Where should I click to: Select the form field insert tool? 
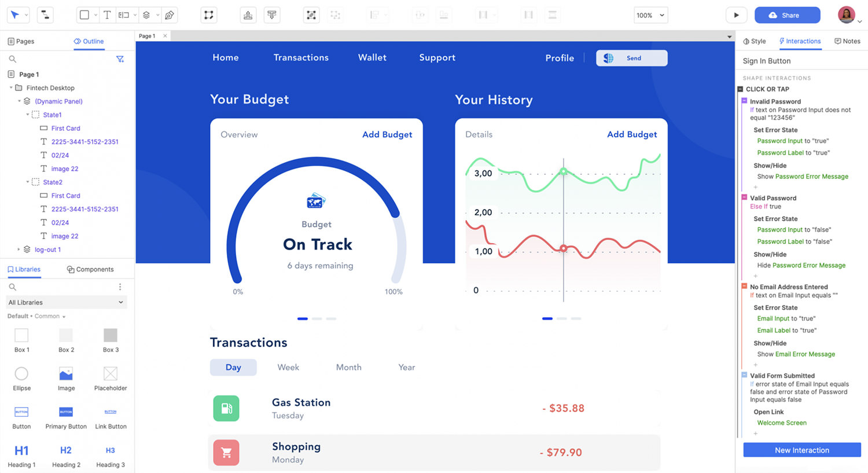(124, 15)
